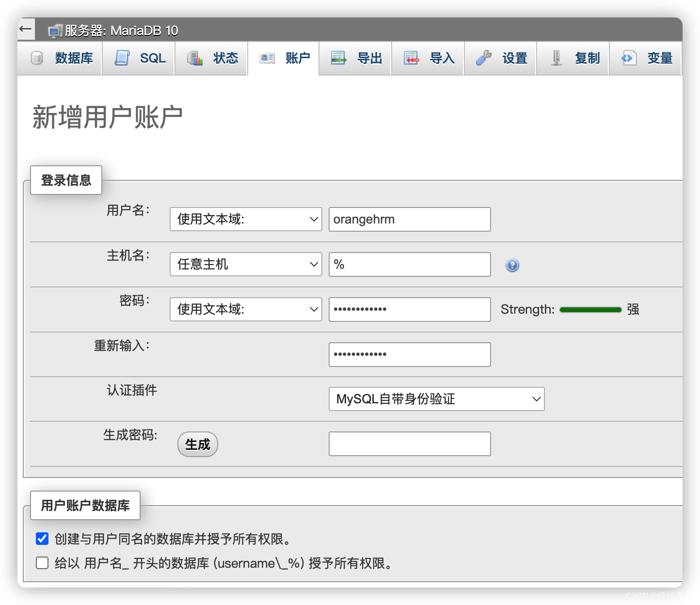This screenshot has height=605, width=700.
Task: Open the password 使用文本域 dropdown
Action: [x=246, y=309]
